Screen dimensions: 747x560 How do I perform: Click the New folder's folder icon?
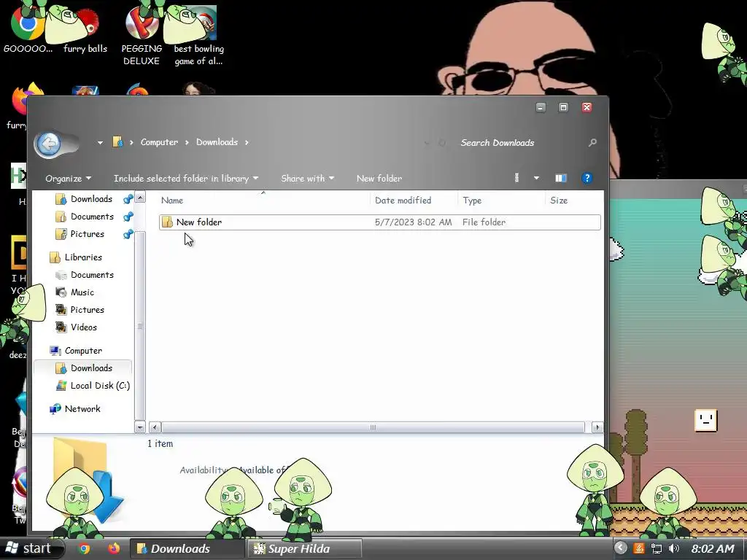coord(167,222)
